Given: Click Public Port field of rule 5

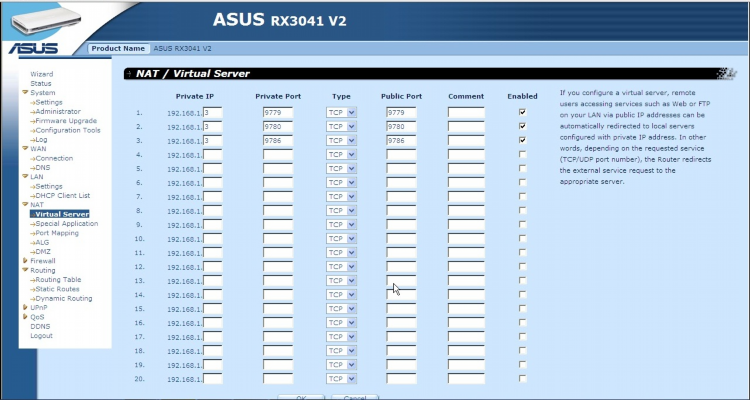Looking at the screenshot, I should 401,169.
